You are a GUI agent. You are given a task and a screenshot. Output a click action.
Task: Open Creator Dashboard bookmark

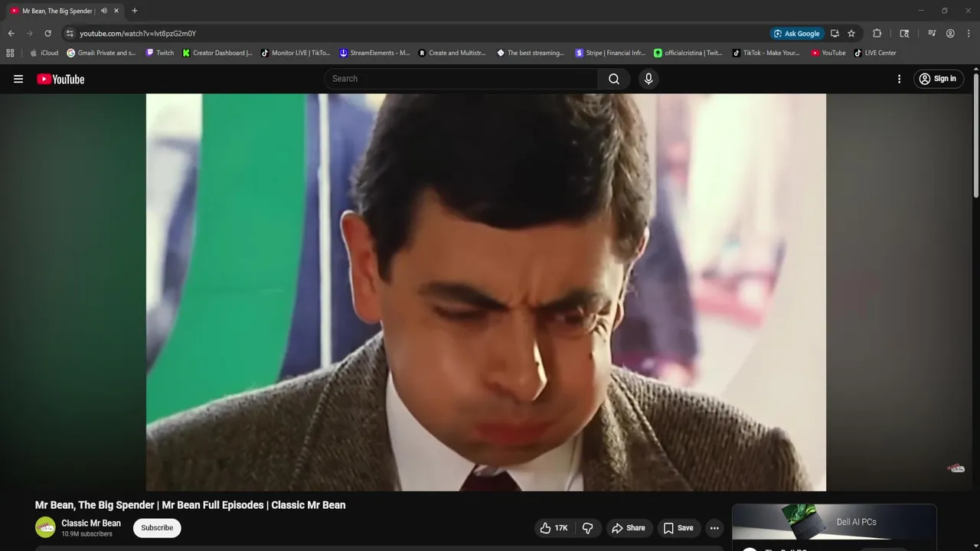pos(217,53)
